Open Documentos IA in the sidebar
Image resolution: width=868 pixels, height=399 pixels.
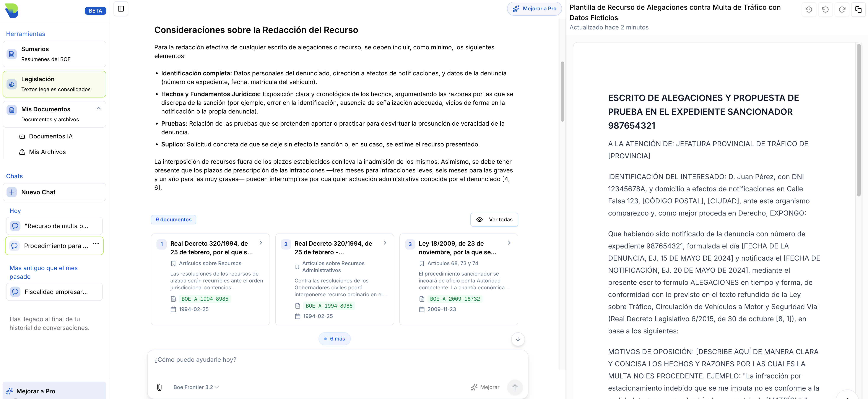point(50,136)
